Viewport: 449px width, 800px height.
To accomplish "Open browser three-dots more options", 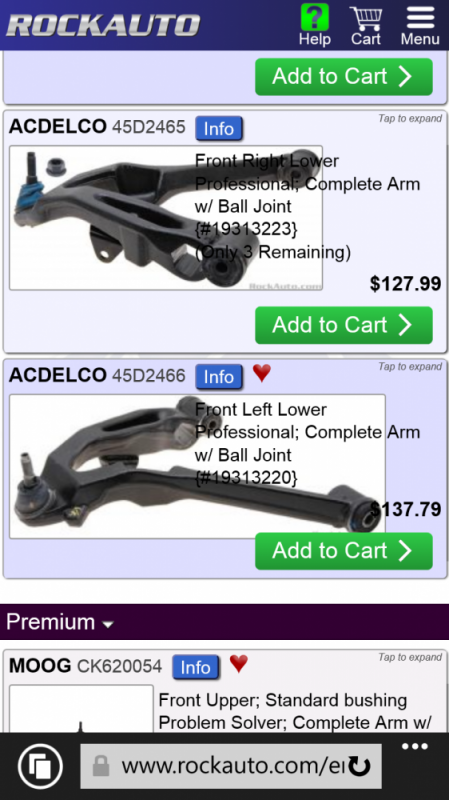I will coord(414,747).
